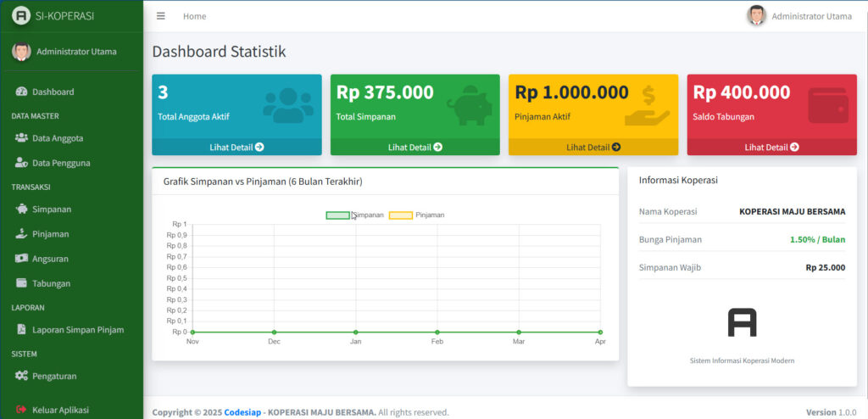This screenshot has height=419, width=868.
Task: Go to Data Pengguna page
Action: pyautogui.click(x=60, y=163)
